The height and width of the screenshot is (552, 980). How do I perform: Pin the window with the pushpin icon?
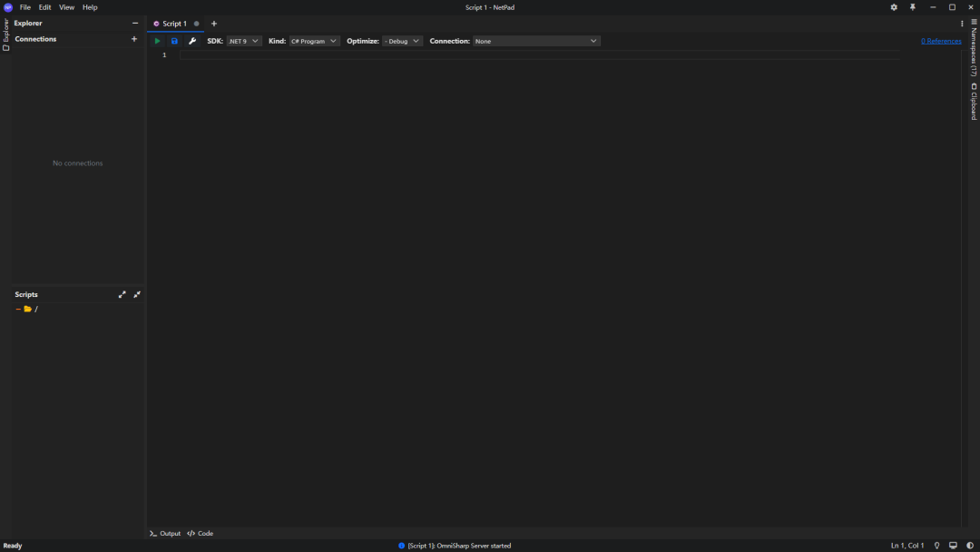click(913, 7)
